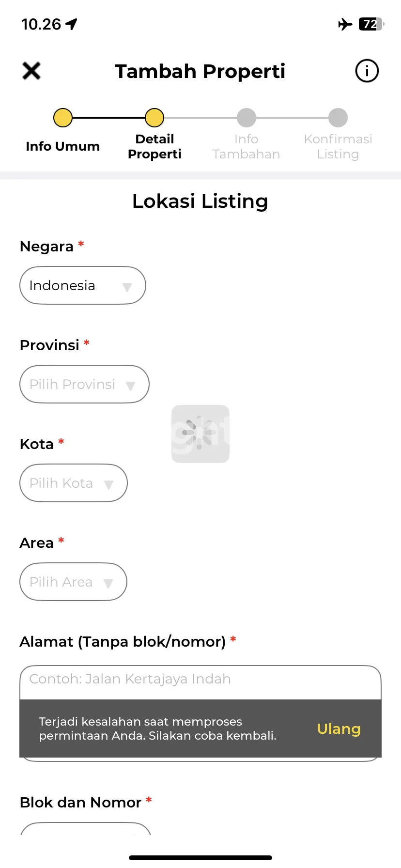This screenshot has width=401, height=868.
Task: Tap the location arrow beside the clock
Action: click(72, 24)
